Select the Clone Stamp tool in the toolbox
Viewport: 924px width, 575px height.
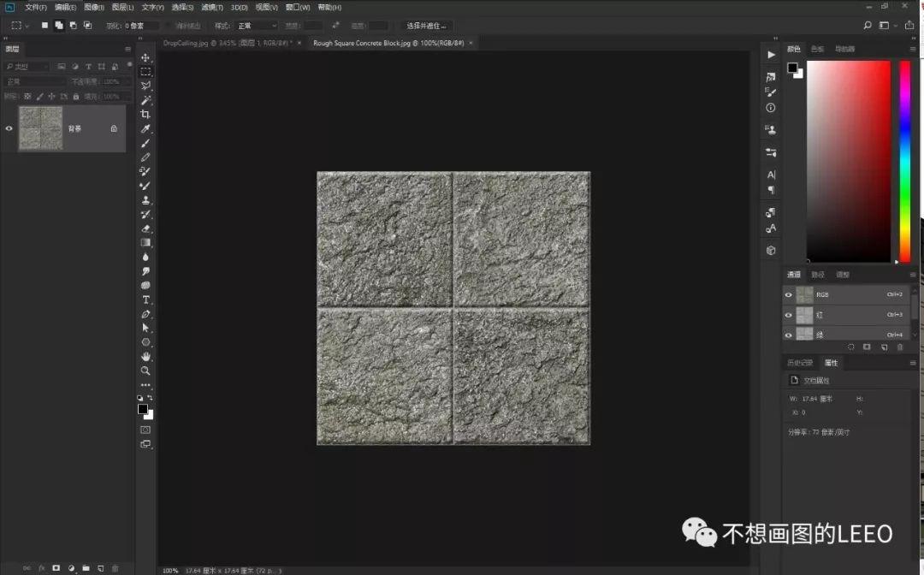click(x=145, y=200)
